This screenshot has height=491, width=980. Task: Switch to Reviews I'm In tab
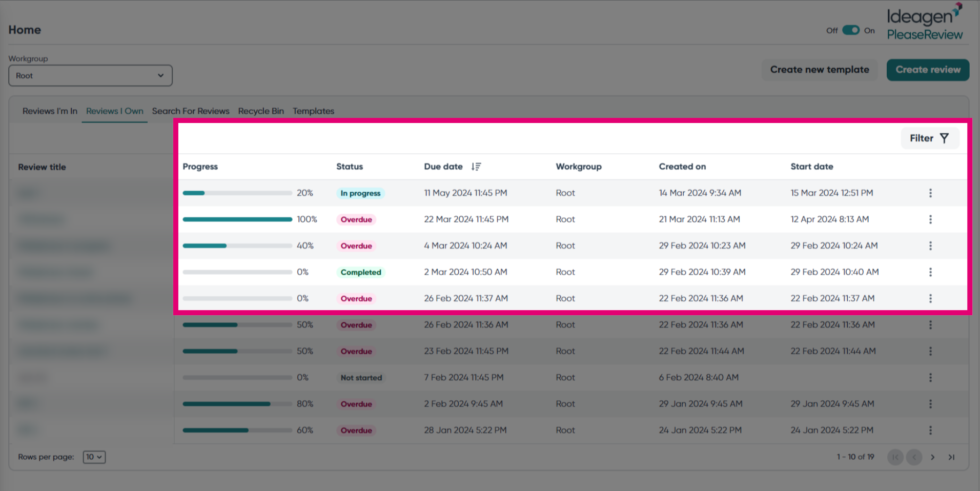tap(50, 111)
